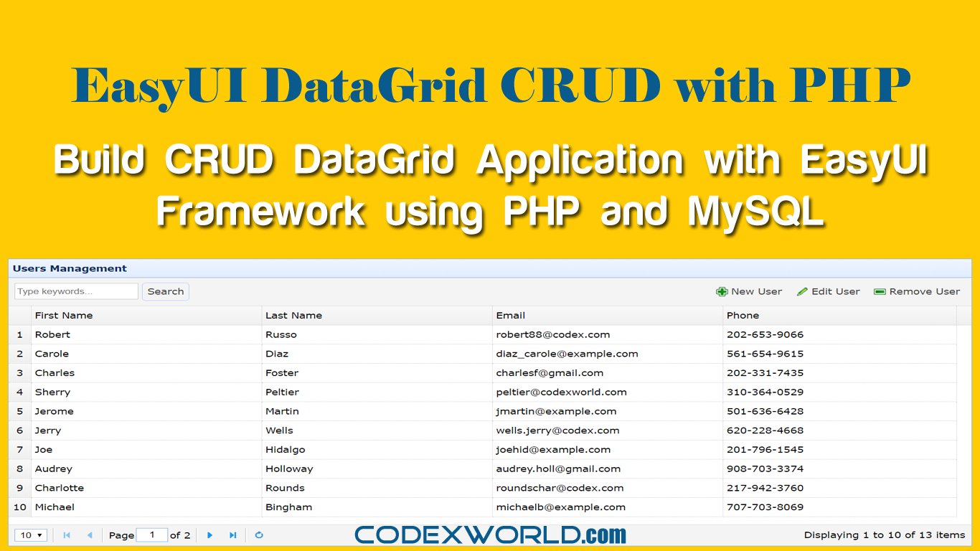This screenshot has width=980, height=551.
Task: Click the page number input box
Action: [153, 534]
